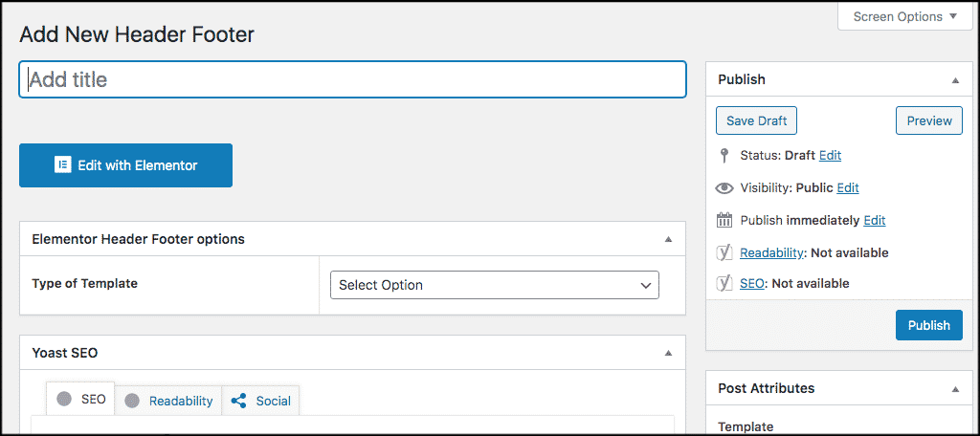This screenshot has height=436, width=980.
Task: Open the Readability link in Publish panel
Action: pyautogui.click(x=771, y=253)
